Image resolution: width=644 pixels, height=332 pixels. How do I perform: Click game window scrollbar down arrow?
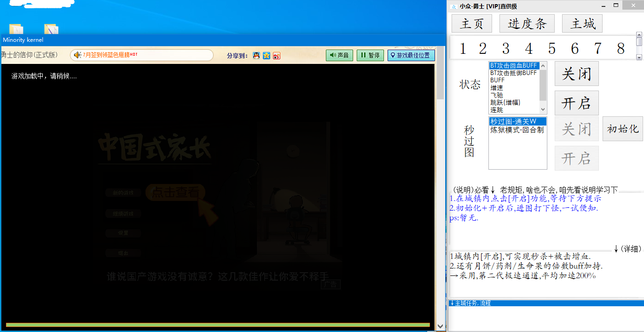(441, 326)
